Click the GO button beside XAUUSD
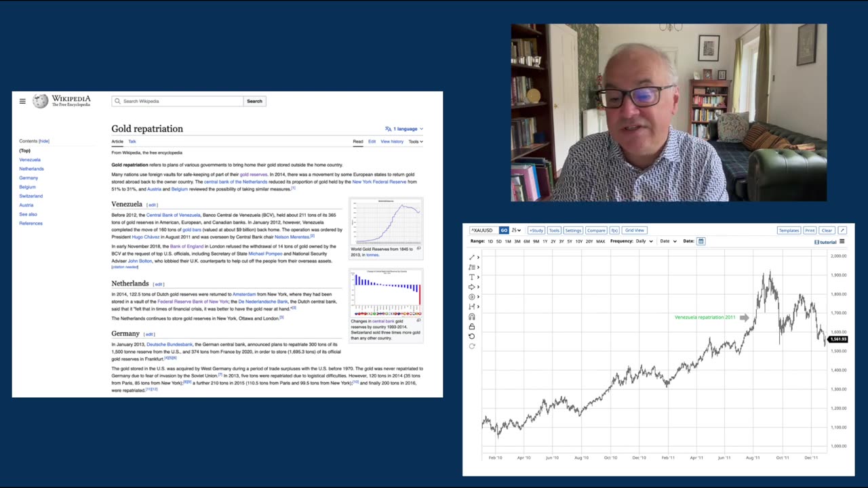This screenshot has width=868, height=488. click(504, 230)
